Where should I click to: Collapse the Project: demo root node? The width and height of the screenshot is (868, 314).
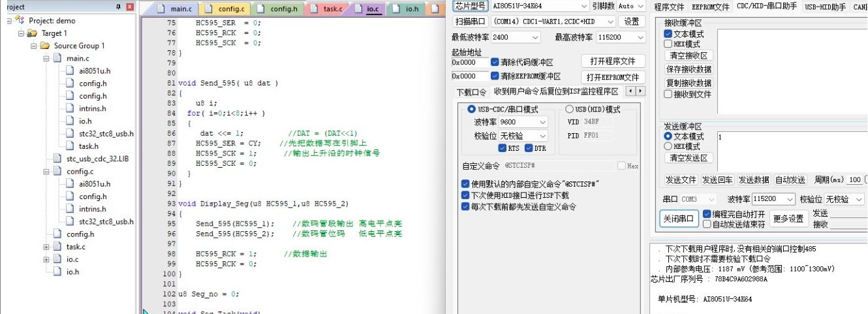coord(9,21)
